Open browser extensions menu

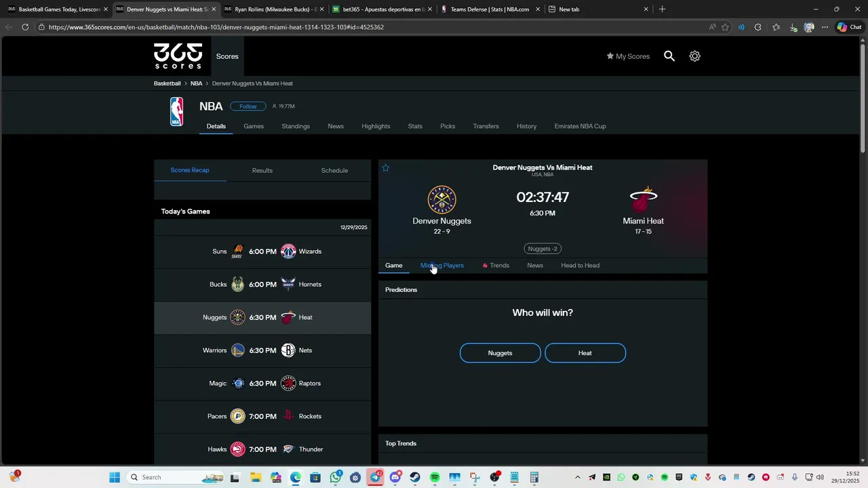(757, 27)
